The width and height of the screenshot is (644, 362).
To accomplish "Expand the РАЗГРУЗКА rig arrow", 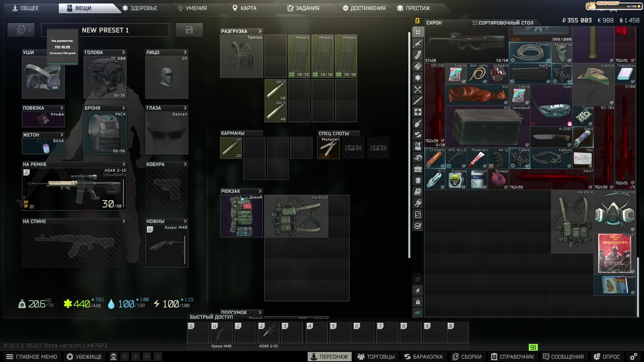I will [x=260, y=31].
